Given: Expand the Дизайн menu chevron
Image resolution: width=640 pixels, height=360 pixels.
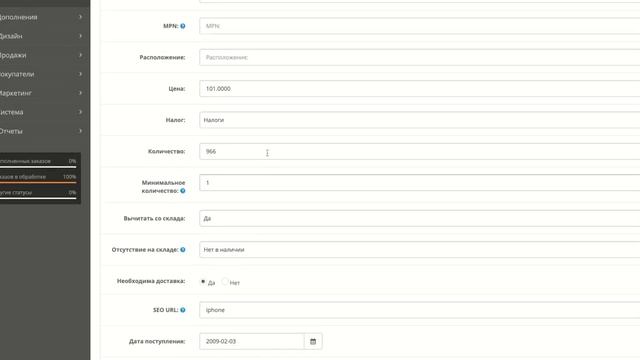Looking at the screenshot, I should [x=80, y=36].
